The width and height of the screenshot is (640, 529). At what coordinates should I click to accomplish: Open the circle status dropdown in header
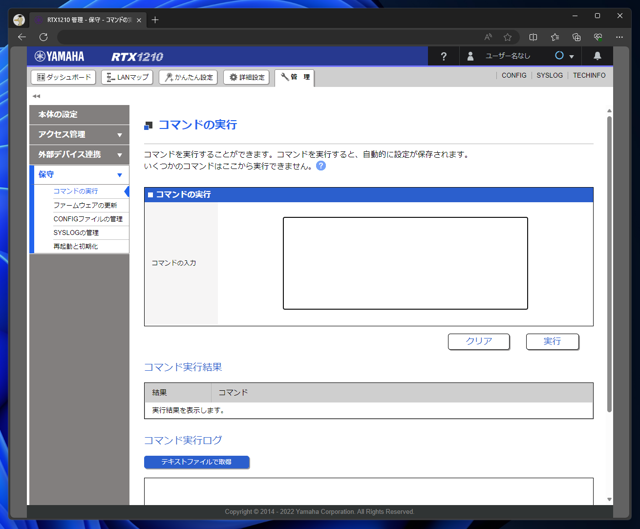click(564, 56)
